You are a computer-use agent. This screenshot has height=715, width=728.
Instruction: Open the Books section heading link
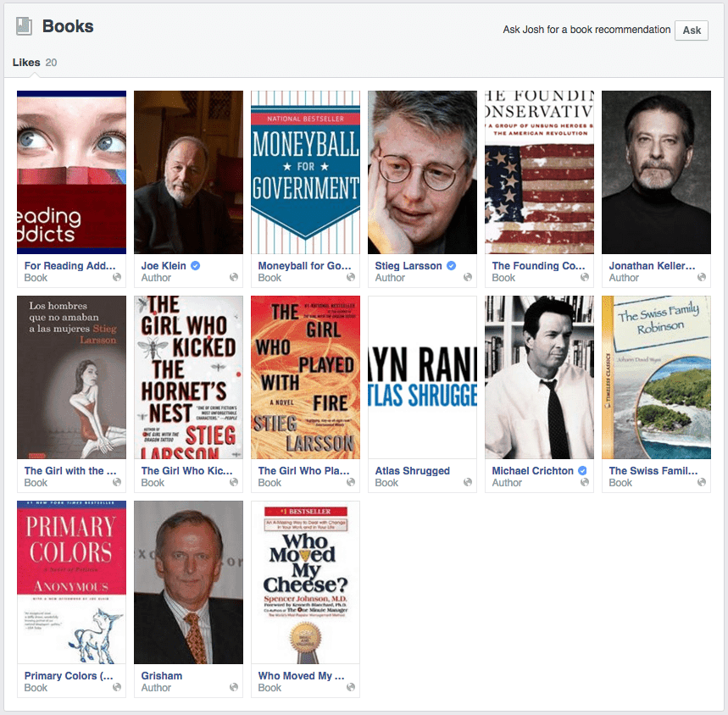tap(68, 26)
